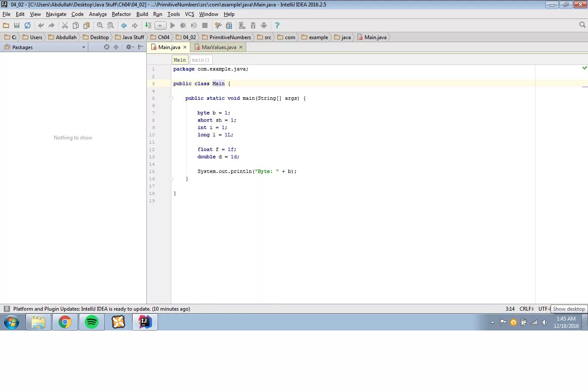This screenshot has width=588, height=392.
Task: Stop the process with the square icon
Action: 205,25
